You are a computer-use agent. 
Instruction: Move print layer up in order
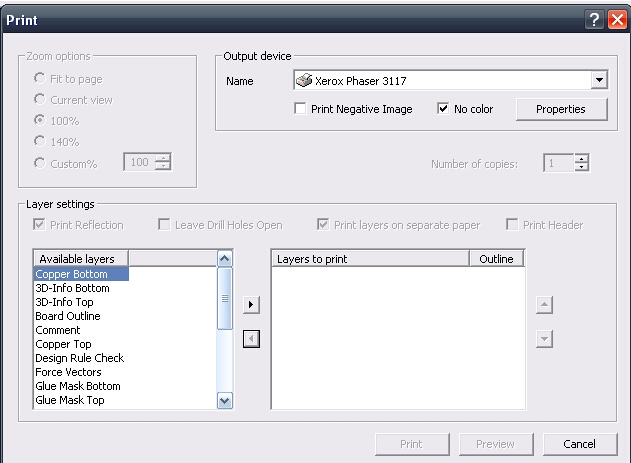pyautogui.click(x=544, y=305)
